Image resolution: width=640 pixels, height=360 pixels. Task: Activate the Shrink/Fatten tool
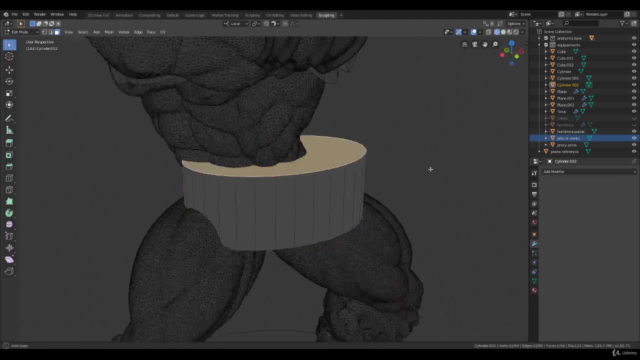(x=9, y=248)
